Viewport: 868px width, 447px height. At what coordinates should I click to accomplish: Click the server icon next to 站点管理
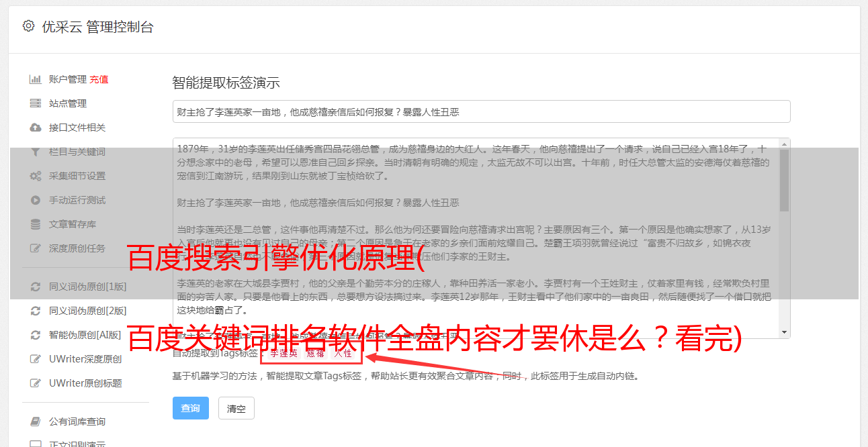(x=36, y=103)
